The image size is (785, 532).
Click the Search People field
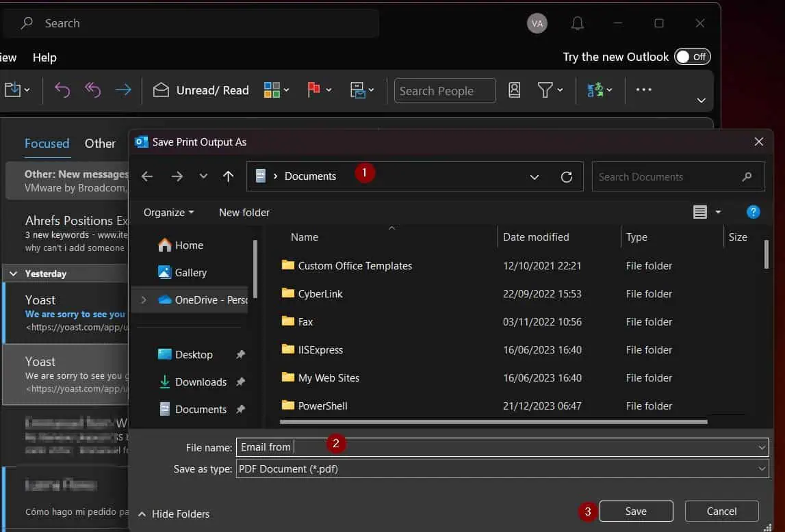tap(445, 90)
